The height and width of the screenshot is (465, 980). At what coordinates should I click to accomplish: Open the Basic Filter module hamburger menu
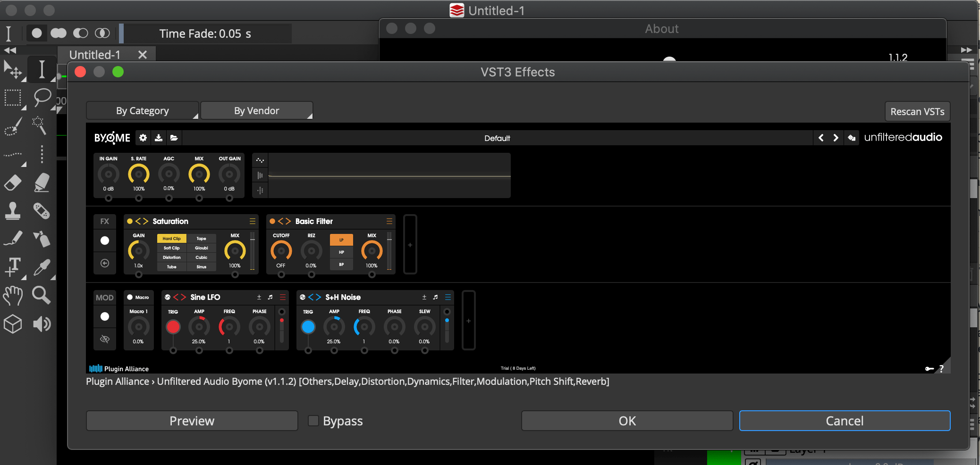point(389,221)
